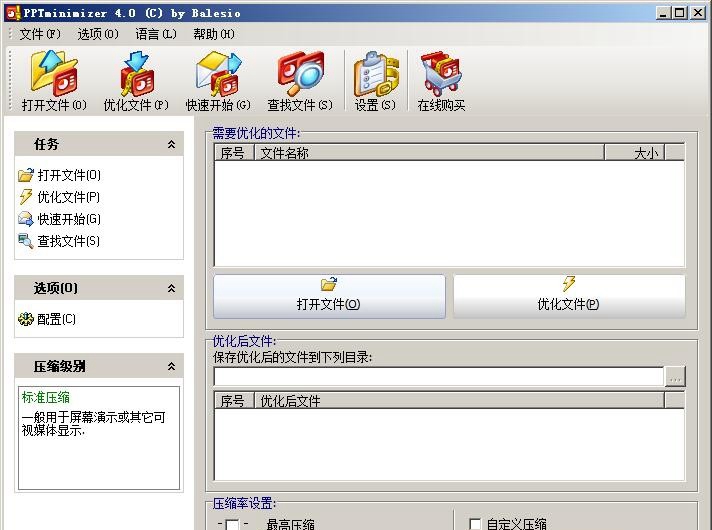
Task: Click the 优化文件 (P) toolbar icon
Action: point(136,73)
